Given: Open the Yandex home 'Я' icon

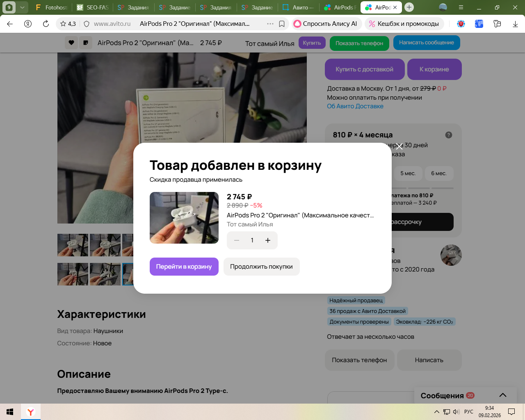Looking at the screenshot, I should pos(28,24).
